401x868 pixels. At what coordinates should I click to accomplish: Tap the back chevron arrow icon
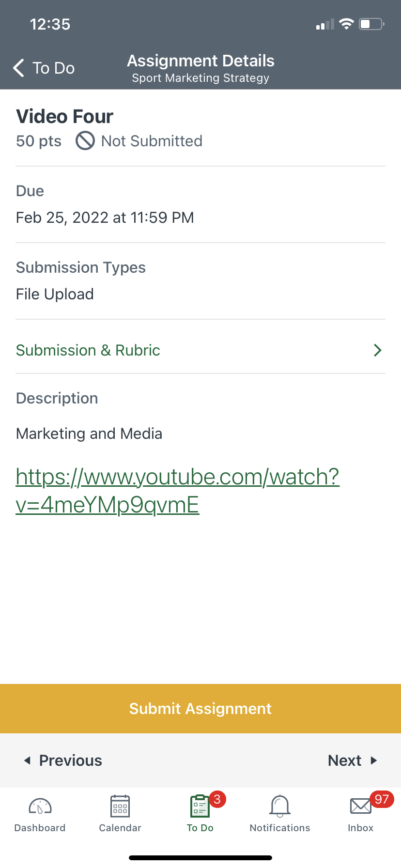point(19,68)
